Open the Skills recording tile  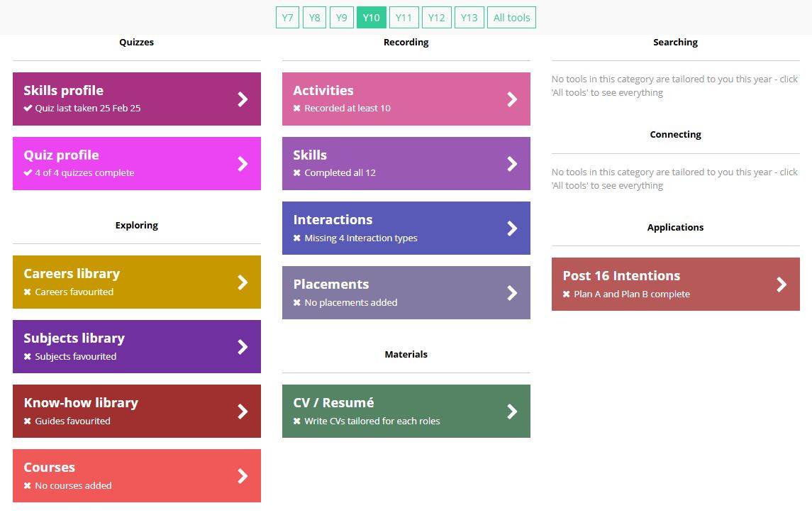406,163
